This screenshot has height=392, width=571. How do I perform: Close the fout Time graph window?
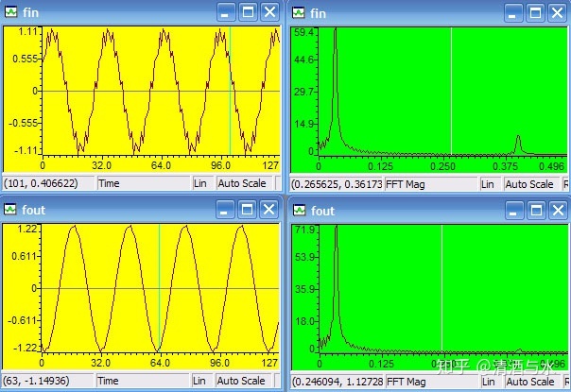pyautogui.click(x=269, y=210)
